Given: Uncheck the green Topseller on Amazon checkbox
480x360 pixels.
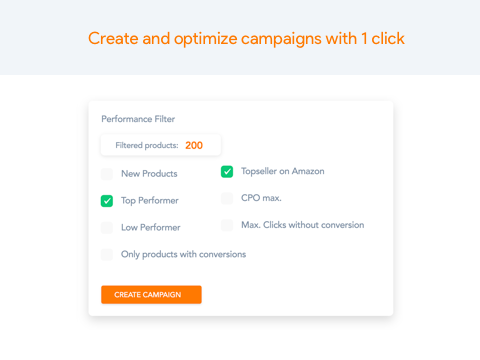Looking at the screenshot, I should coord(227,172).
